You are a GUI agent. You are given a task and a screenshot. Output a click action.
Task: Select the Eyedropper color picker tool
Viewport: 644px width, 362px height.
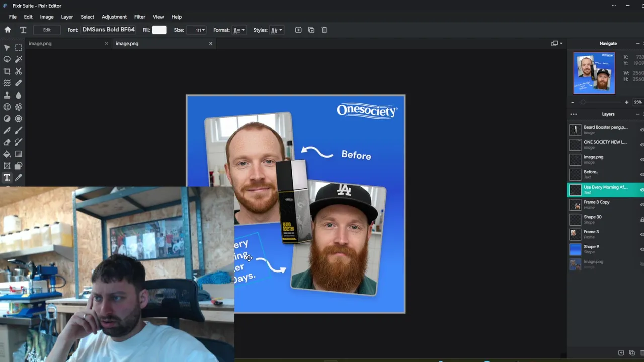[19, 178]
